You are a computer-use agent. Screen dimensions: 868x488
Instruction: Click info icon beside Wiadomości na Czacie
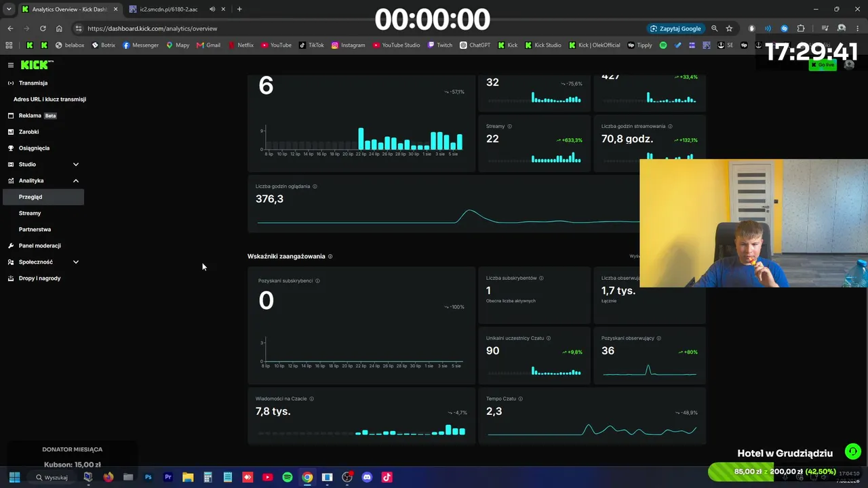[312, 399]
